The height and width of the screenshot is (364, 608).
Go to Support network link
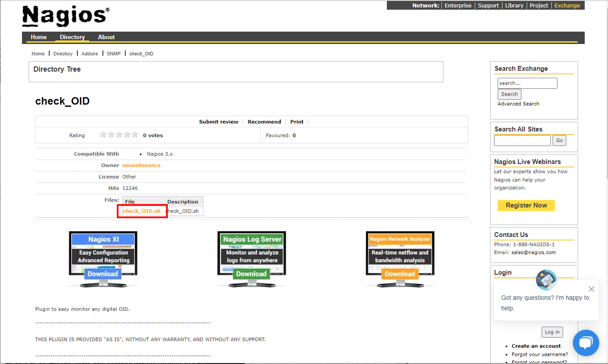[x=488, y=5]
